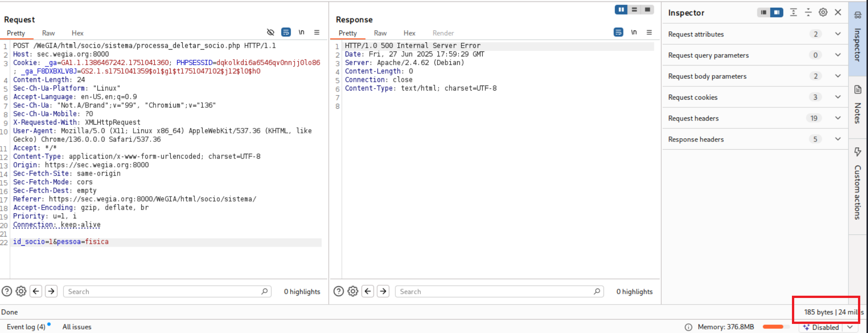
Task: Click the POST processa_deletar_socio.php request line
Action: click(144, 45)
